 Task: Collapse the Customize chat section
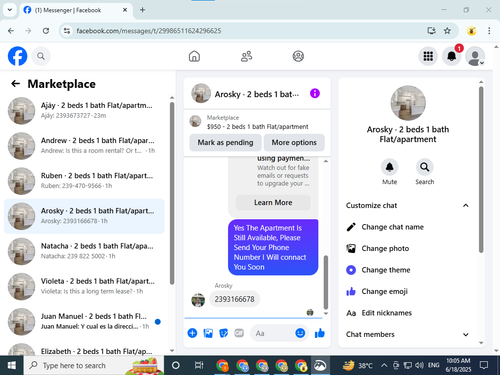[466, 205]
